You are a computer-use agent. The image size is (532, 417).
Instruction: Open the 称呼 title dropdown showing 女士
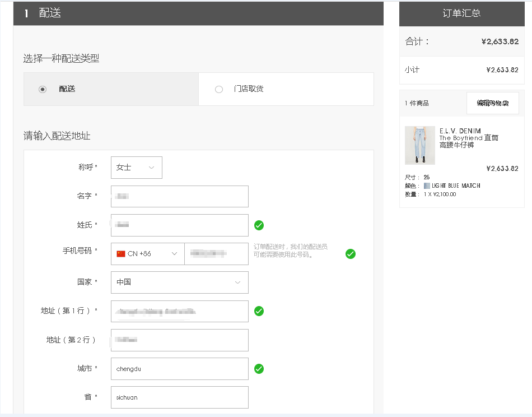coord(137,168)
